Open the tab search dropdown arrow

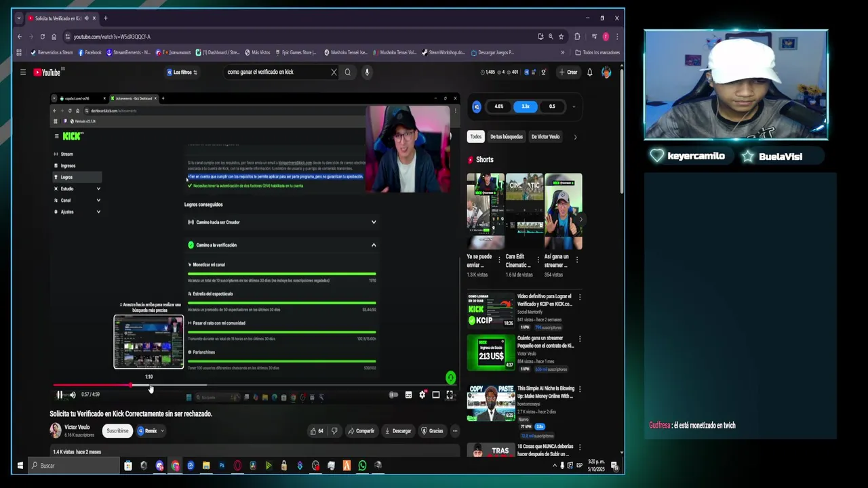(18, 18)
